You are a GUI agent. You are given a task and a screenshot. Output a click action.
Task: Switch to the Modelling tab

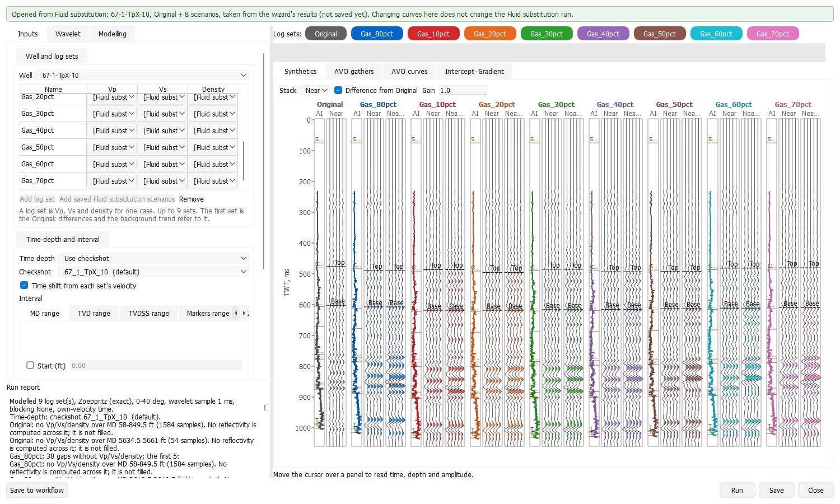tap(113, 34)
